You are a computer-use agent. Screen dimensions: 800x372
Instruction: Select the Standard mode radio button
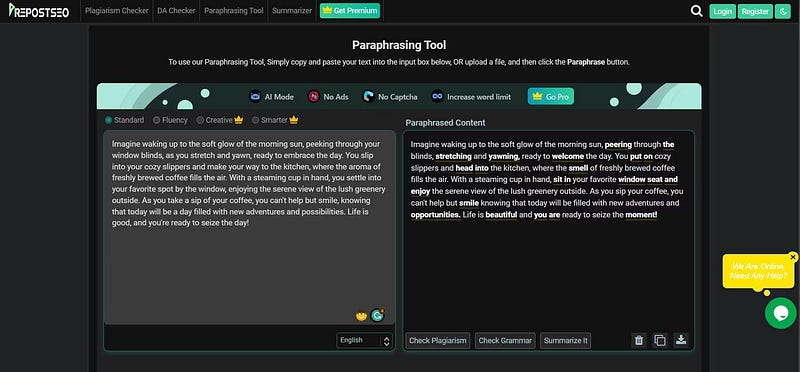[109, 120]
